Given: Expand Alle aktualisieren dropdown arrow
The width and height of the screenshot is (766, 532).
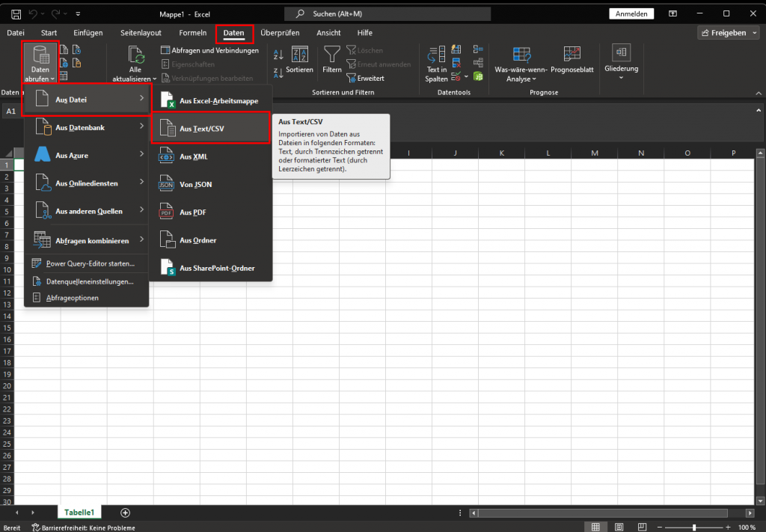Looking at the screenshot, I should [155, 79].
